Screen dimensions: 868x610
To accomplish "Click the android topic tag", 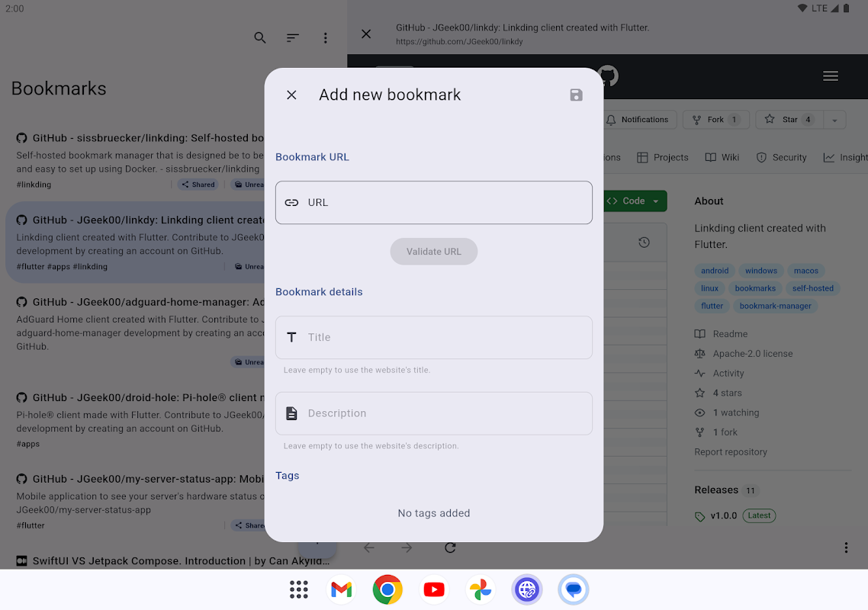I will 715,271.
